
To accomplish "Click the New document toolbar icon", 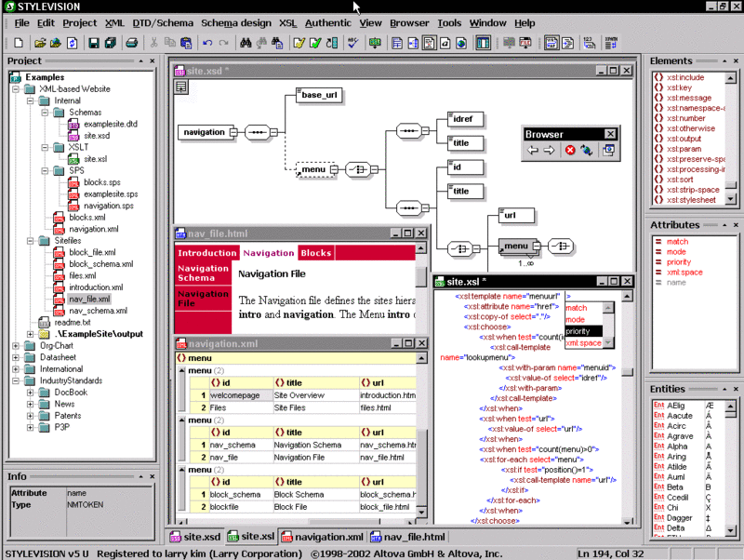I will click(19, 43).
